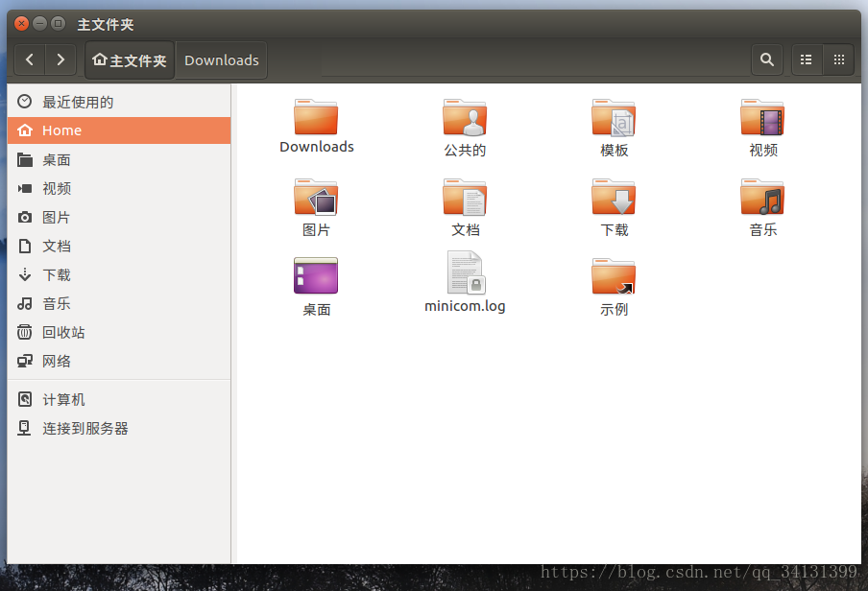868x591 pixels.
Task: Open 网络 in the sidebar
Action: [119, 362]
